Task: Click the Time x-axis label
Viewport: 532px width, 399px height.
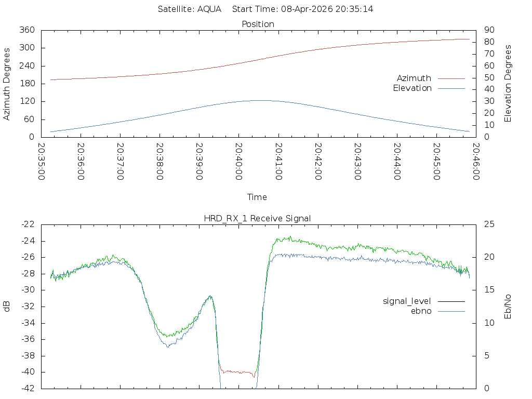Action: point(257,197)
